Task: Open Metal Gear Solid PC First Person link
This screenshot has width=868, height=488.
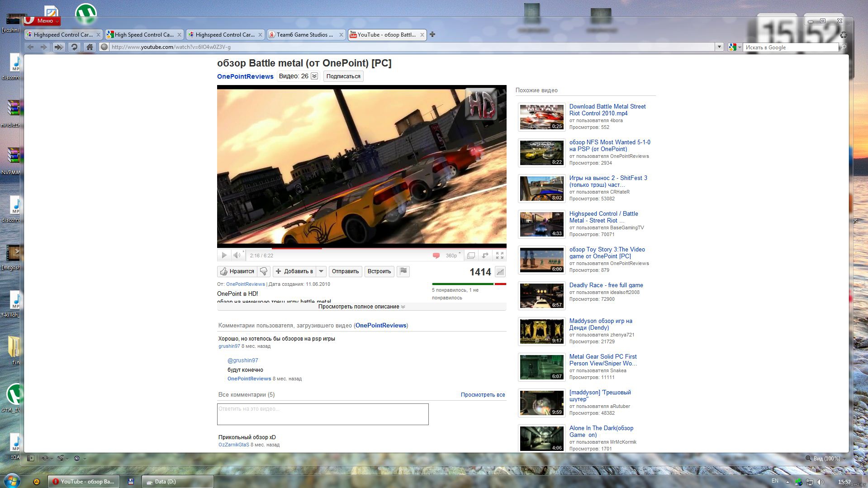Action: coord(603,360)
